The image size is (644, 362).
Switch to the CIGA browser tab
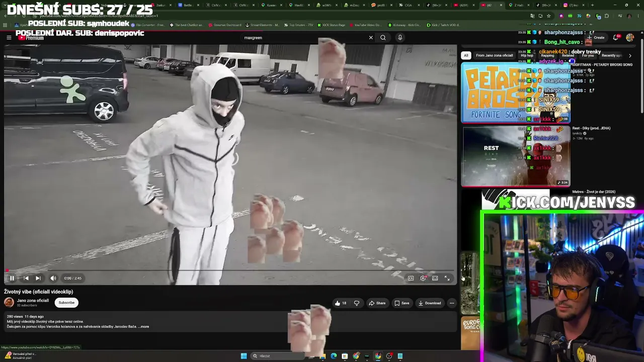(409, 5)
